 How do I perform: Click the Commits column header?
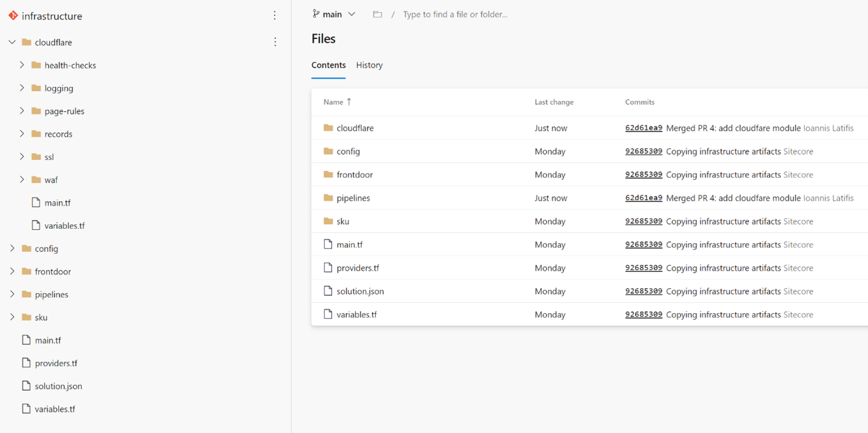[640, 102]
